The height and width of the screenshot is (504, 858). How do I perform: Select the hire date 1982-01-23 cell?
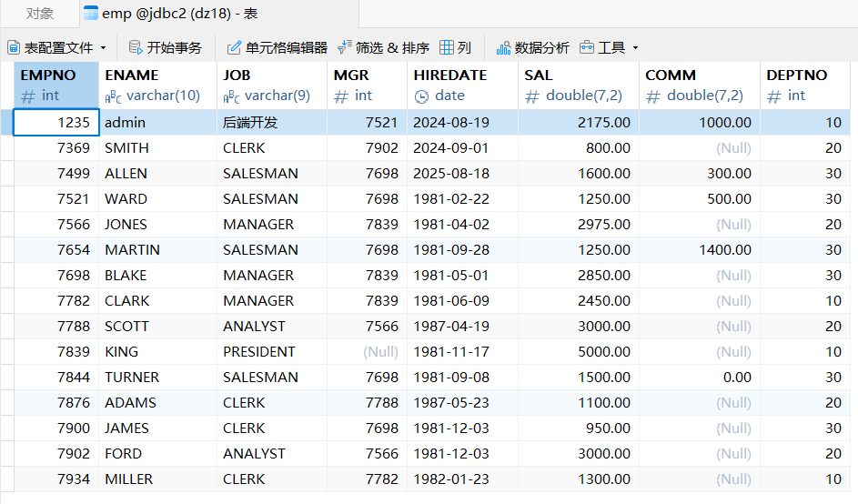pyautogui.click(x=462, y=479)
